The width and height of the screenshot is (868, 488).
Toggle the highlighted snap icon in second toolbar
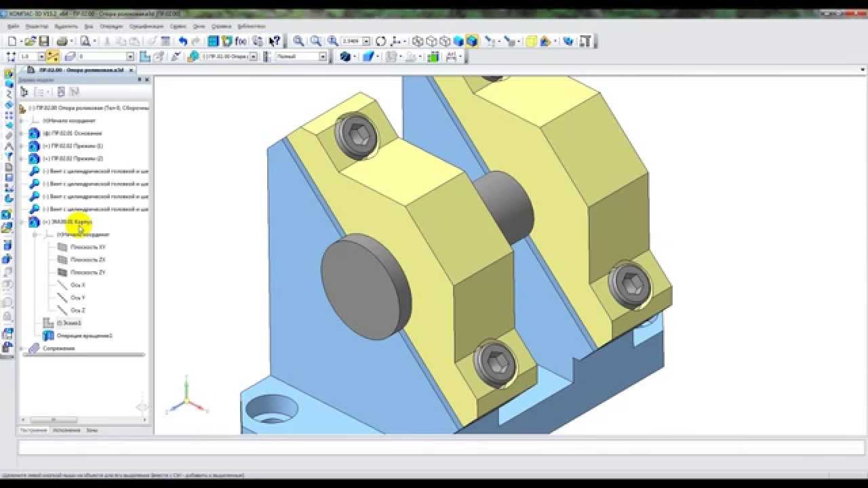pyautogui.click(x=52, y=57)
